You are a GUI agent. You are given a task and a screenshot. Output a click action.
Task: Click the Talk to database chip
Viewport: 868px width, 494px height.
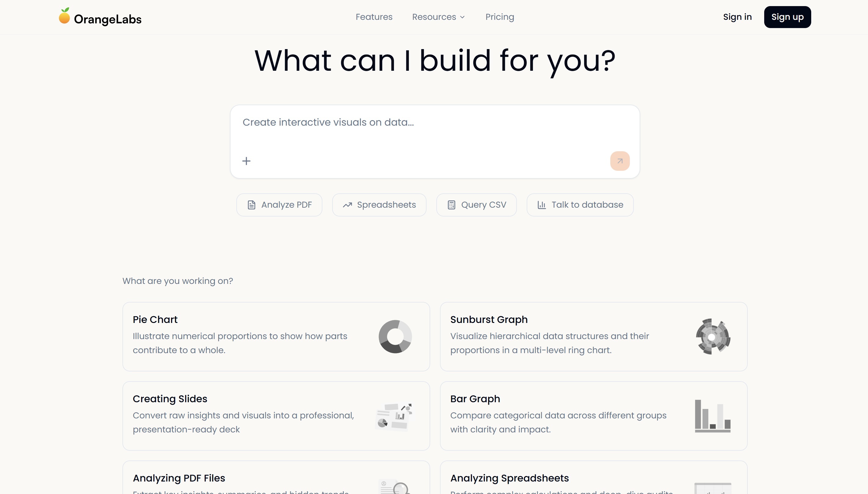pyautogui.click(x=580, y=205)
